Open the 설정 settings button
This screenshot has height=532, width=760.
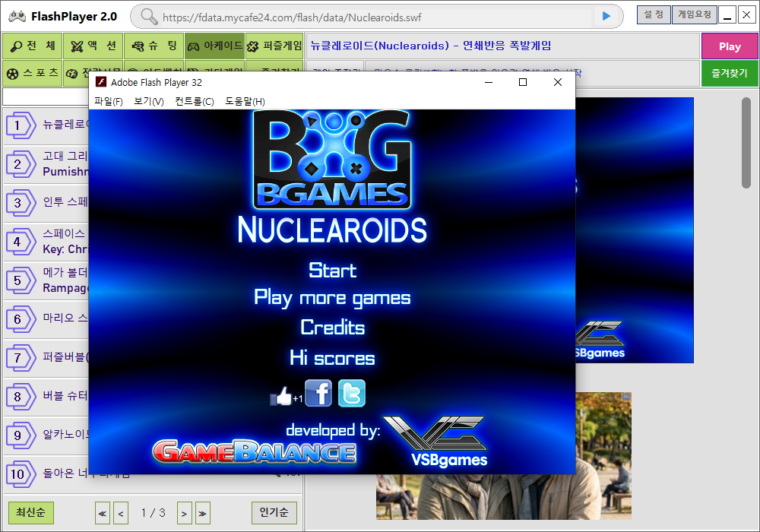pos(654,15)
